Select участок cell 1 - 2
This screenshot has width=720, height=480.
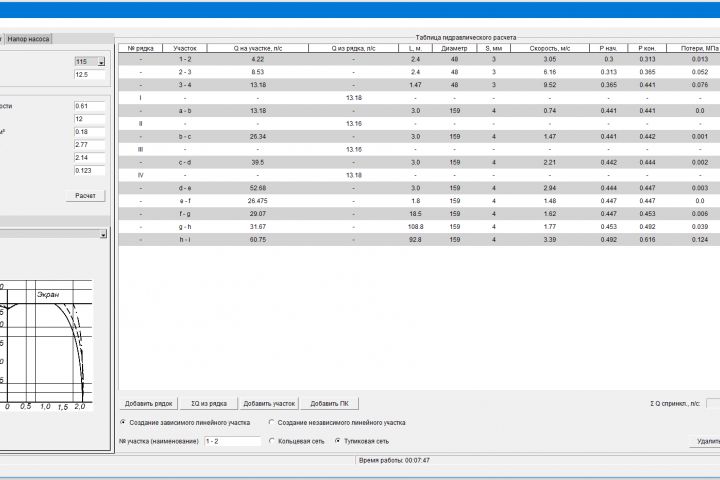[185, 59]
